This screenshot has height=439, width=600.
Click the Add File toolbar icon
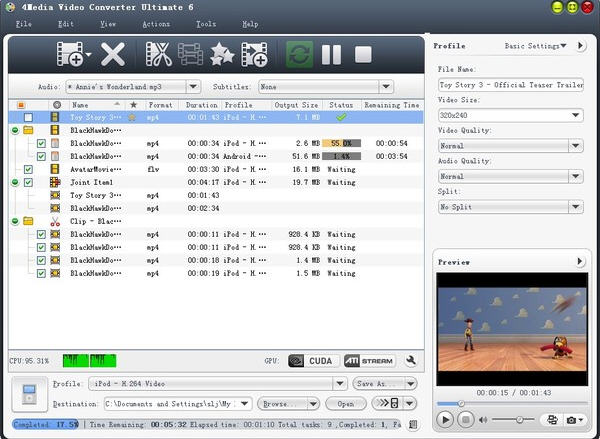70,55
